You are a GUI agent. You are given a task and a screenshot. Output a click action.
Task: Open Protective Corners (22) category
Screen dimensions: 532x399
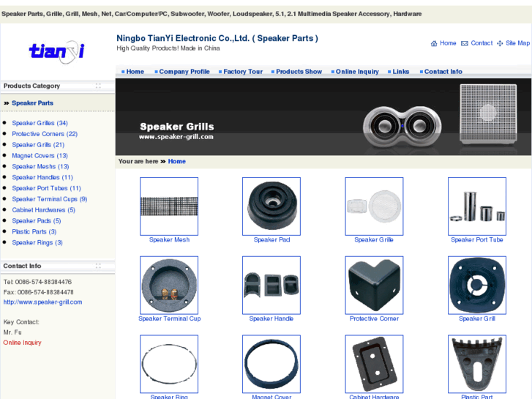point(45,134)
